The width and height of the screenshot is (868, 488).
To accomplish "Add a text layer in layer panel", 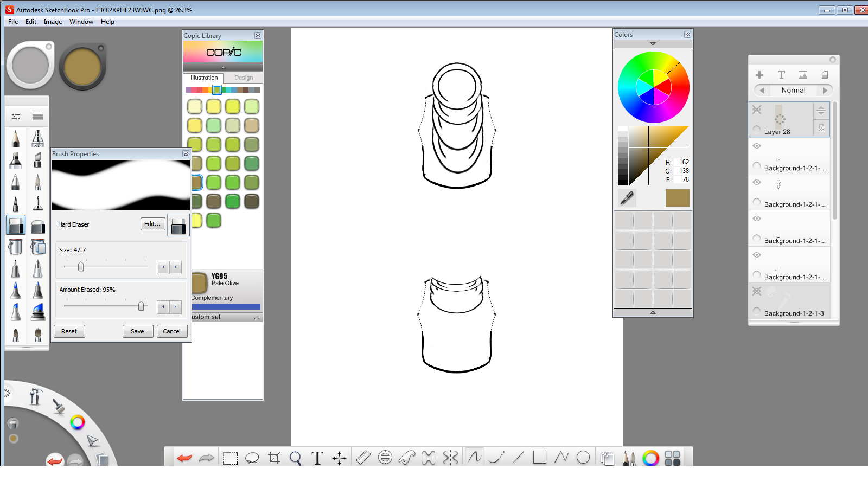I will [781, 75].
